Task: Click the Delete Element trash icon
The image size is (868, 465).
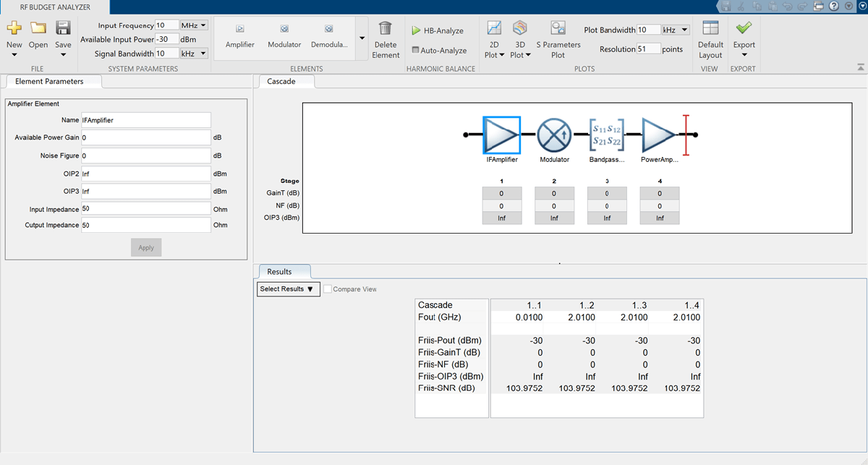Action: tap(386, 29)
